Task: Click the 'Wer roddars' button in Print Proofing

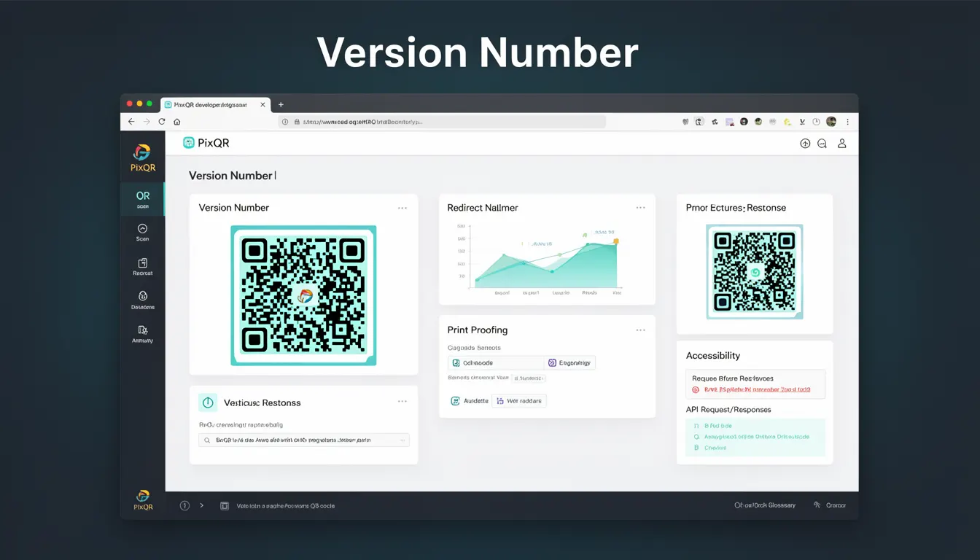Action: 519,401
